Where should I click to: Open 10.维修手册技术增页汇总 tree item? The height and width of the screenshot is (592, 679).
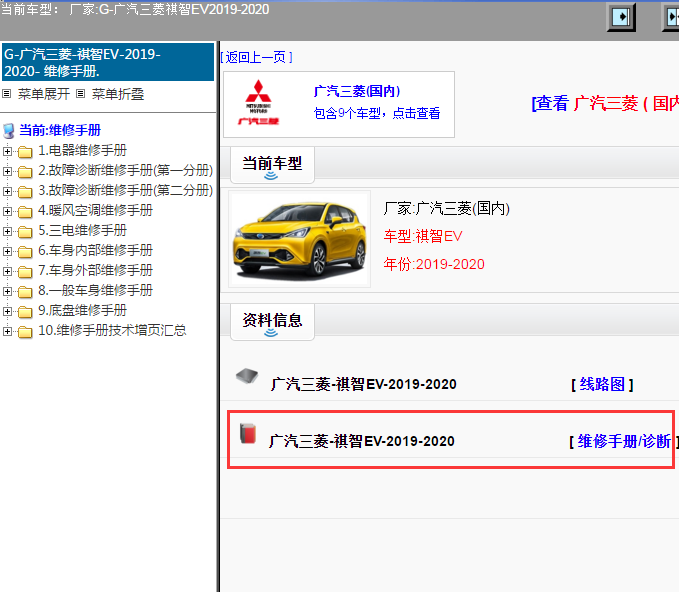click(112, 331)
